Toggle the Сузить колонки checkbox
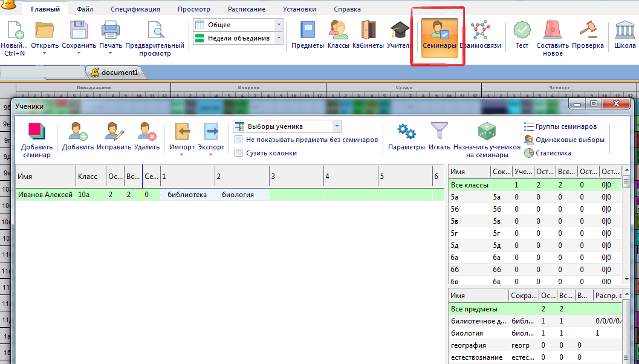Screen dimensions: 639x364 (239, 153)
